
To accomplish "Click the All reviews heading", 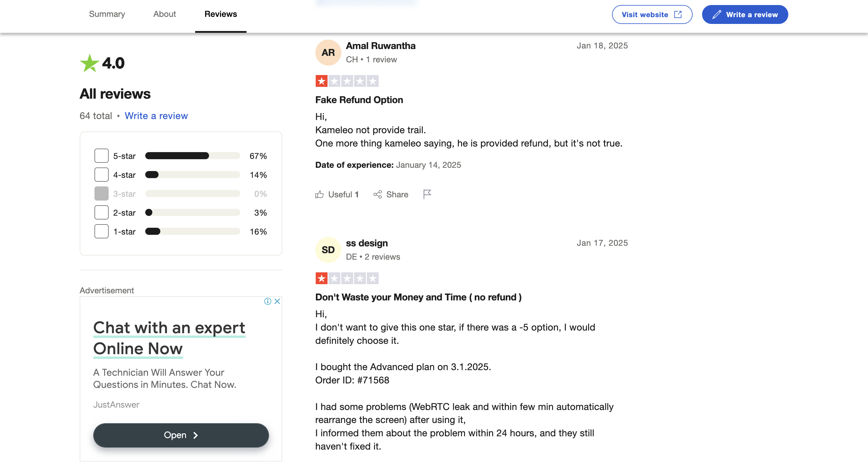I will [115, 94].
